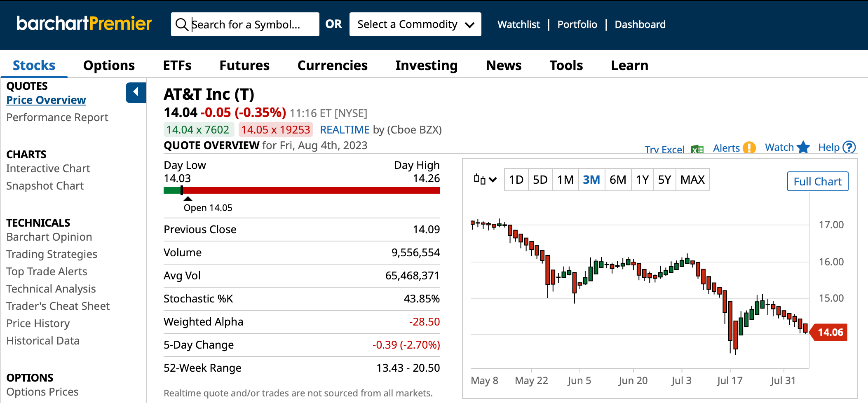Open the News menu tab
Viewport: 868px width, 403px height.
(x=504, y=65)
